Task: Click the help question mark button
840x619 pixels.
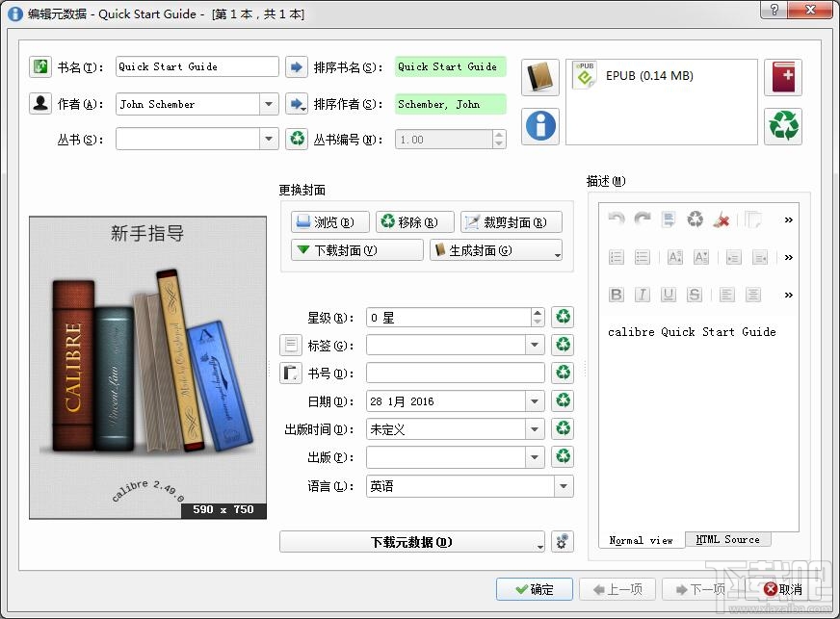Action: coord(774,10)
